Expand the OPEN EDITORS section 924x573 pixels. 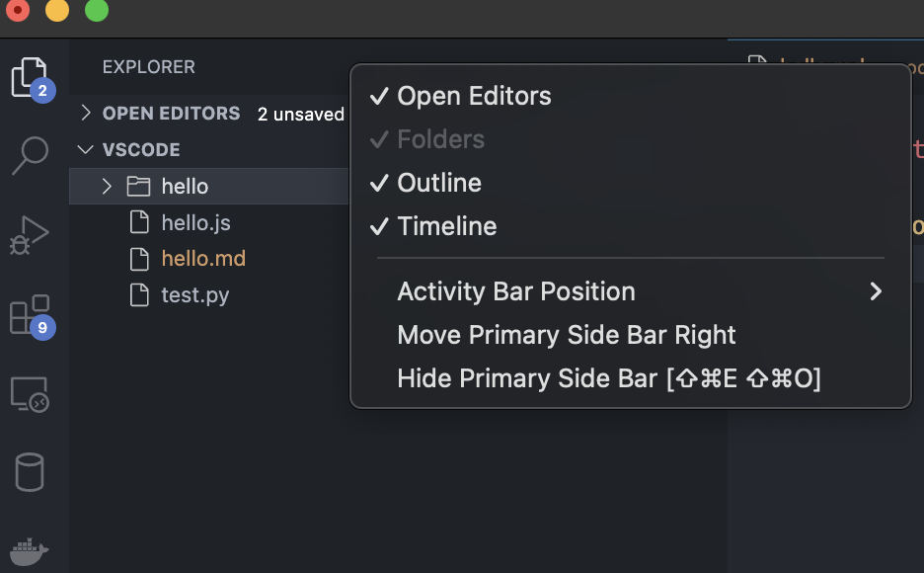(86, 113)
